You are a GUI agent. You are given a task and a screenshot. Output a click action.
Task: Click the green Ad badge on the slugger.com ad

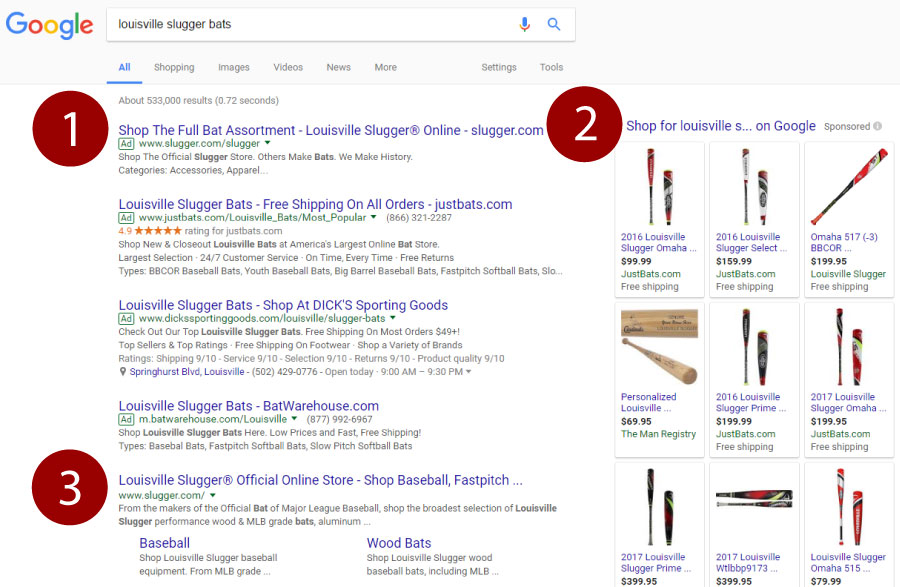(125, 143)
